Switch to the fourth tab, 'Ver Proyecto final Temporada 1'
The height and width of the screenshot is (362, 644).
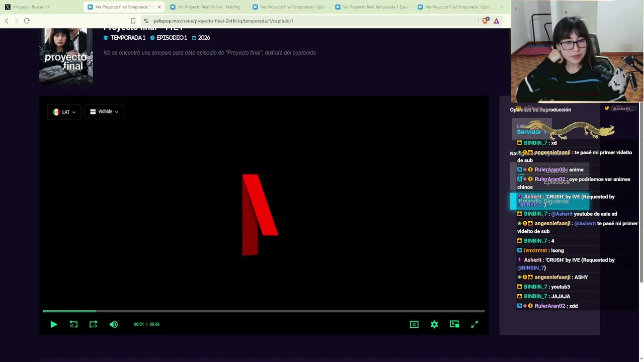coord(289,7)
